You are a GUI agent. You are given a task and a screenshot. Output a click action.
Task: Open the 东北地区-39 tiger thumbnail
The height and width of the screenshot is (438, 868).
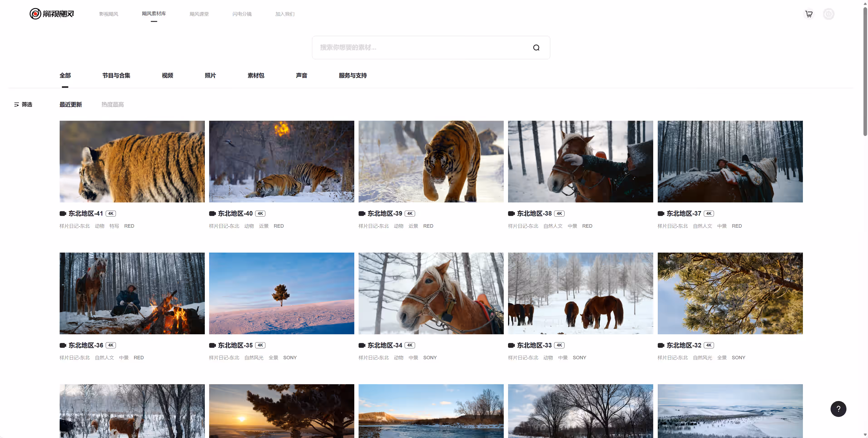coord(431,162)
